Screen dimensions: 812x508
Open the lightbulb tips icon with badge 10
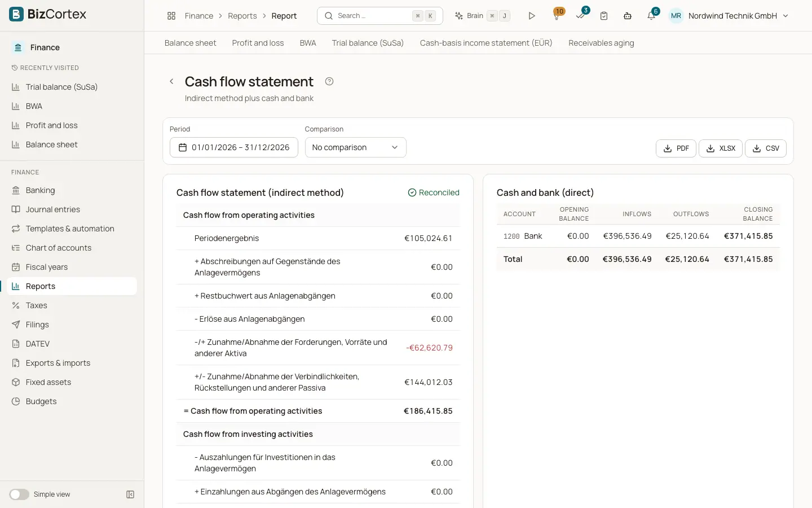[x=557, y=16]
